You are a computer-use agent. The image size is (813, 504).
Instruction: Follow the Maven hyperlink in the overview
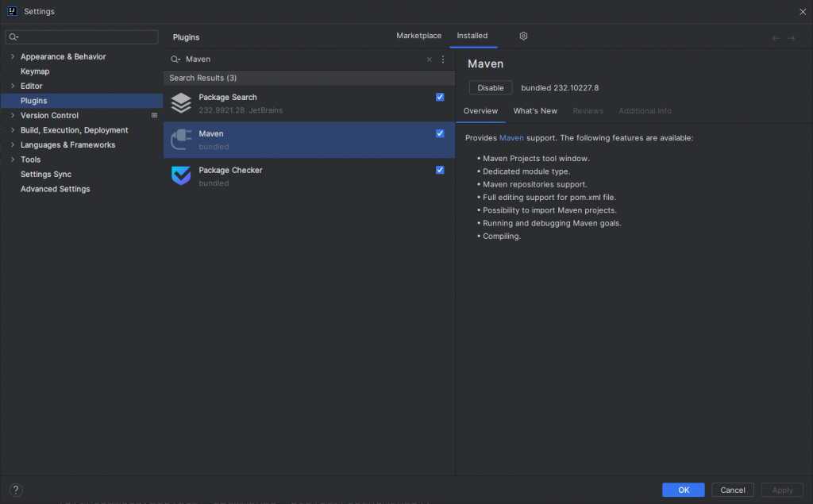click(x=511, y=138)
